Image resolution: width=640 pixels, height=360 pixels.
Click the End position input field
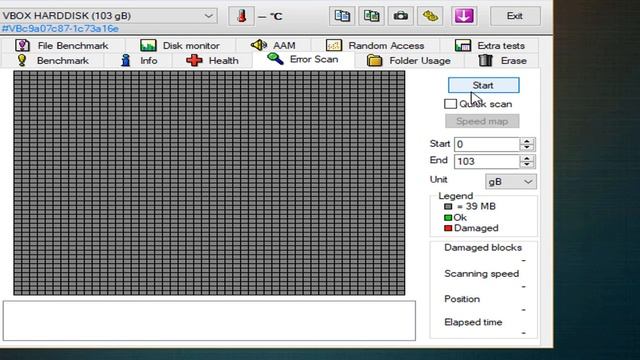coord(487,161)
